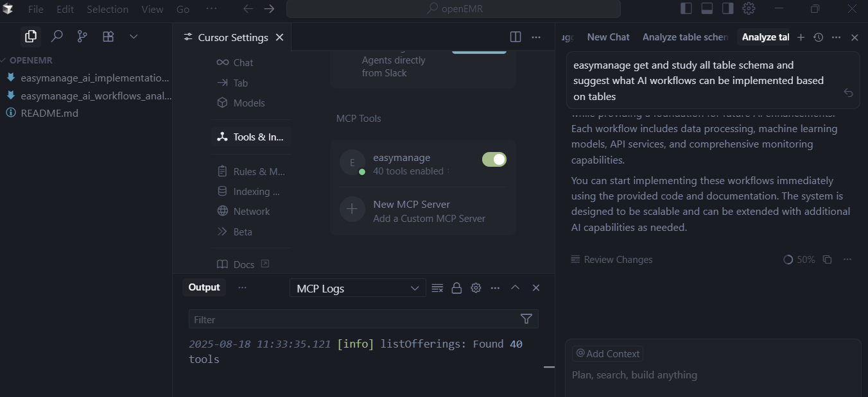868x397 pixels.
Task: Select Rules & Memories settings section
Action: point(251,171)
